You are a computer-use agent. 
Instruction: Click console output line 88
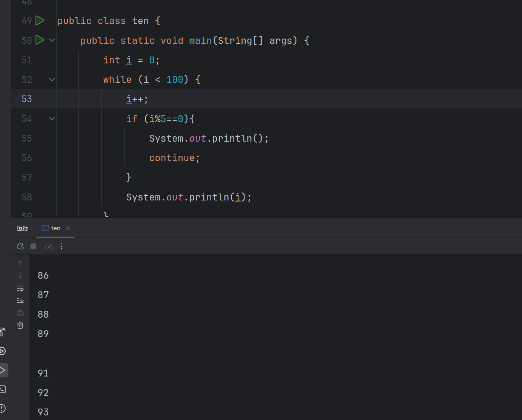(x=43, y=314)
